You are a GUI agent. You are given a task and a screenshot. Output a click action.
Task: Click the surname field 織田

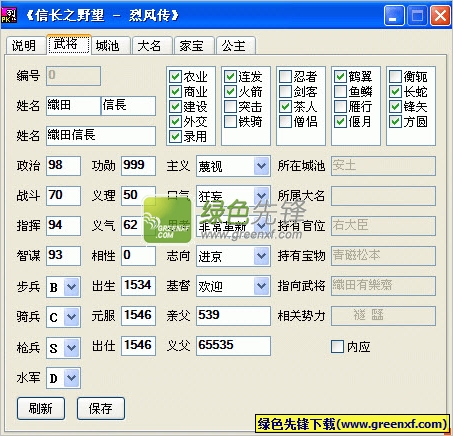pyautogui.click(x=73, y=105)
